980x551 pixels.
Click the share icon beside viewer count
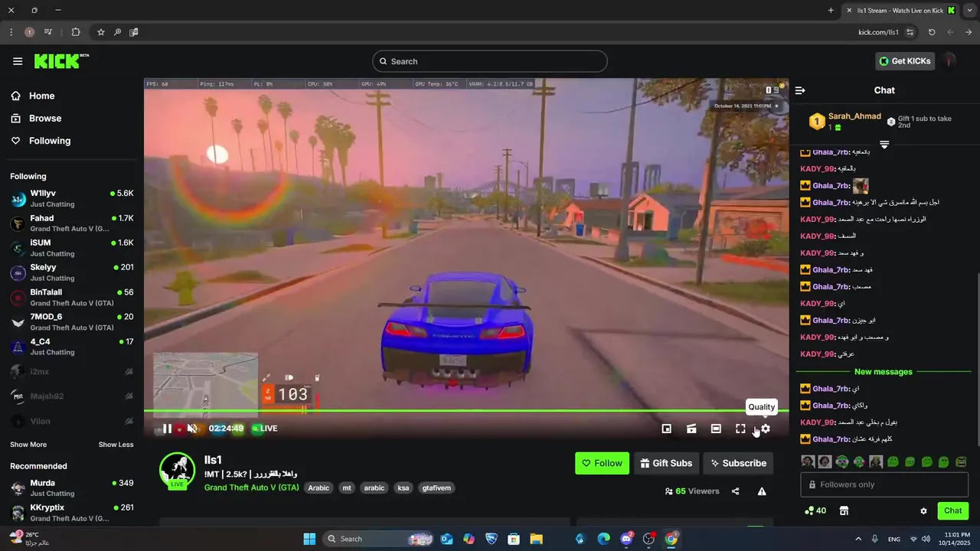point(735,491)
